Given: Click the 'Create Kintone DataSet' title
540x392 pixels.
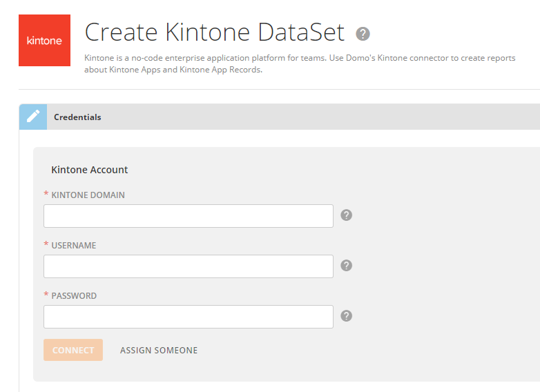Looking at the screenshot, I should 215,32.
